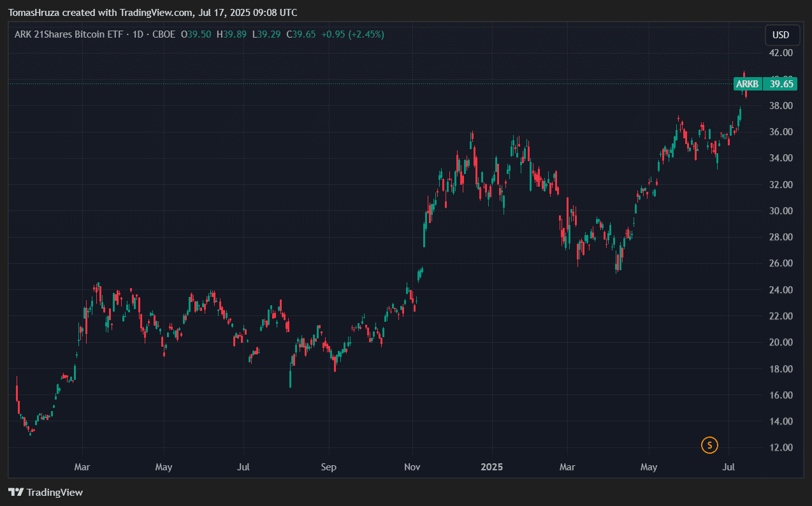Select the O39.50 open value
Image resolution: width=812 pixels, height=506 pixels.
(196, 34)
